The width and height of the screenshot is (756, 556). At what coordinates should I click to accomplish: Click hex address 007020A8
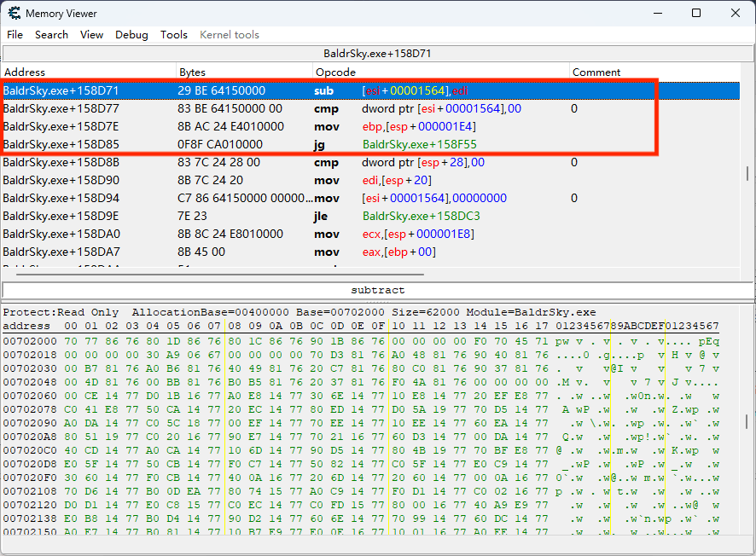[30, 437]
